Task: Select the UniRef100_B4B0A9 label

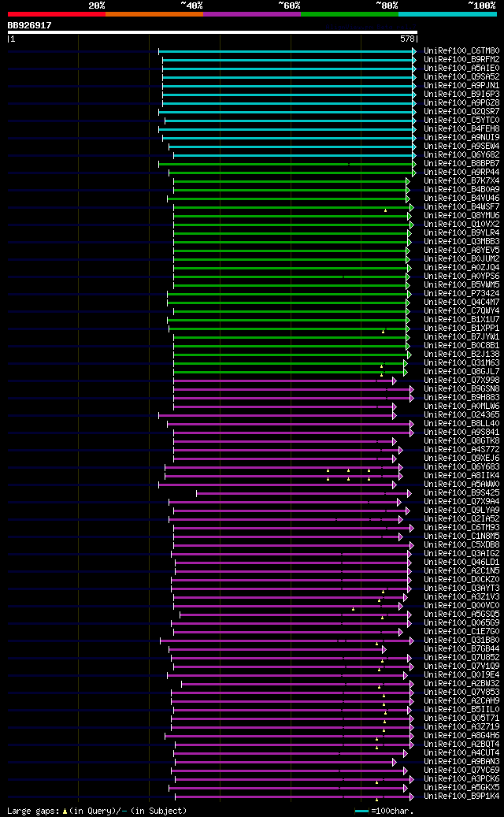Action: pyautogui.click(x=461, y=190)
